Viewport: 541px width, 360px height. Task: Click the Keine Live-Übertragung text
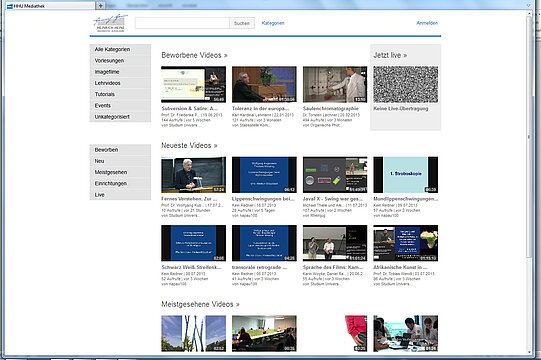click(x=401, y=108)
